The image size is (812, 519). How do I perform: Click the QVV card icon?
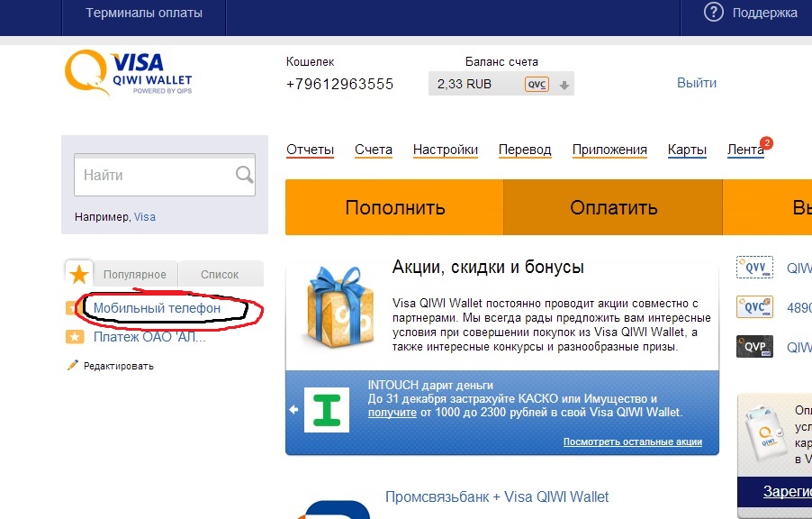[x=754, y=268]
